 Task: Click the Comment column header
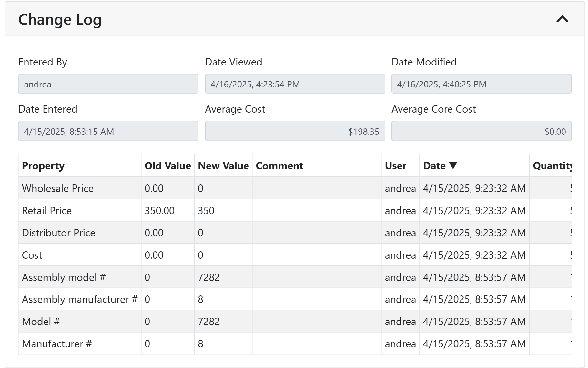(279, 166)
